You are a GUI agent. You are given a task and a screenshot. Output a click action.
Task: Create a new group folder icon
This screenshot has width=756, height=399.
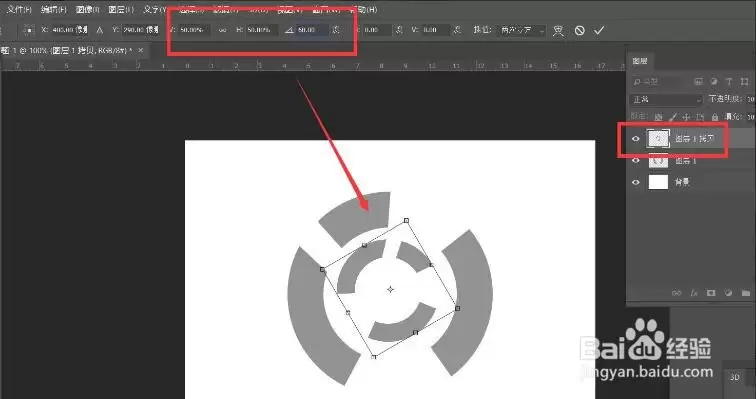pyautogui.click(x=746, y=293)
